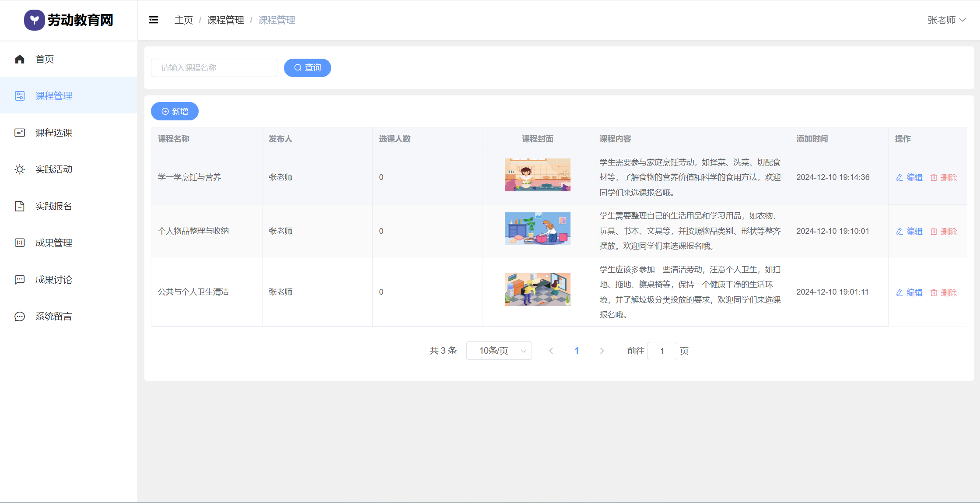Click the 首页 home icon
This screenshot has width=980, height=503.
(20, 59)
